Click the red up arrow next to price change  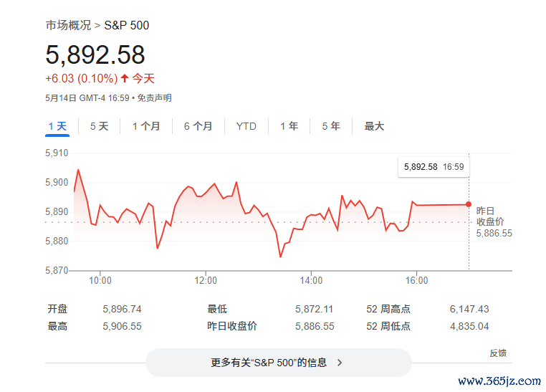click(x=125, y=78)
